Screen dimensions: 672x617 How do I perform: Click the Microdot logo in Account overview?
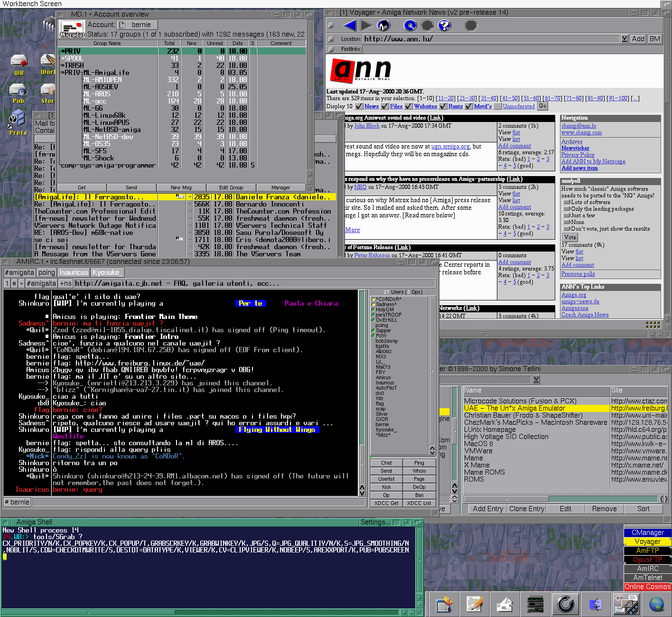click(72, 29)
